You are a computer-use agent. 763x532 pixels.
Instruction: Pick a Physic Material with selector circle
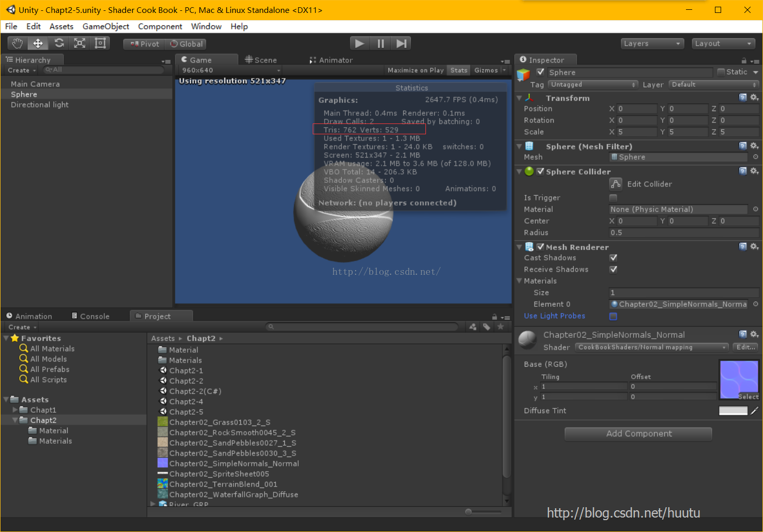(755, 209)
